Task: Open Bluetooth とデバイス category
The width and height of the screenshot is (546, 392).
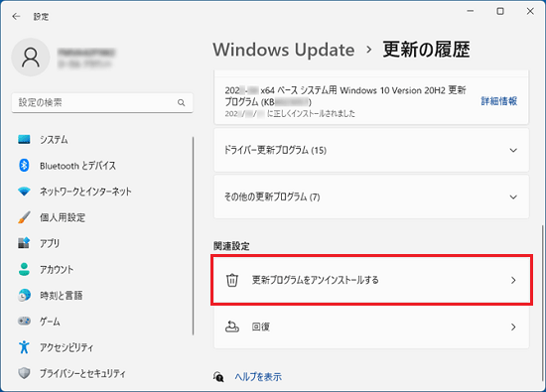Action: click(x=77, y=166)
